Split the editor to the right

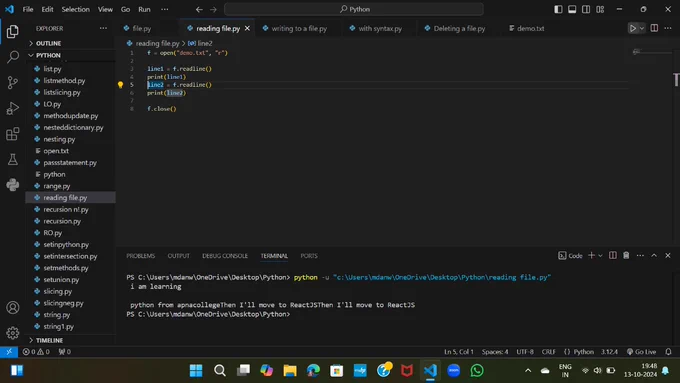coord(654,28)
